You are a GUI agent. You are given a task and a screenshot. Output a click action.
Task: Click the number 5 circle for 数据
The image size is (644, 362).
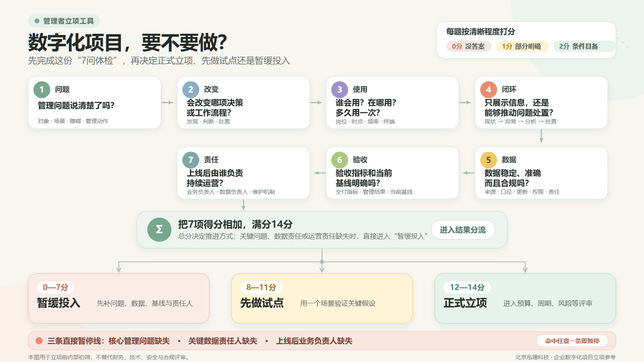pyautogui.click(x=489, y=160)
